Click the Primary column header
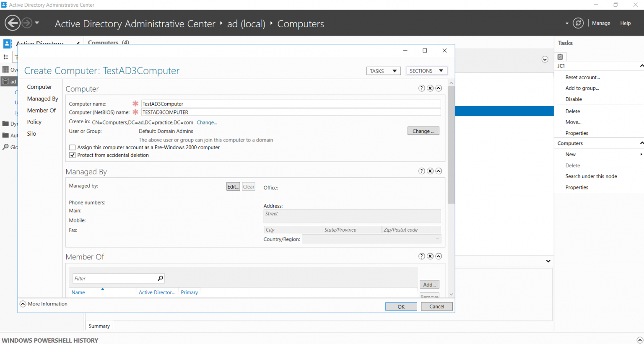Image resolution: width=644 pixels, height=344 pixels. [189, 292]
